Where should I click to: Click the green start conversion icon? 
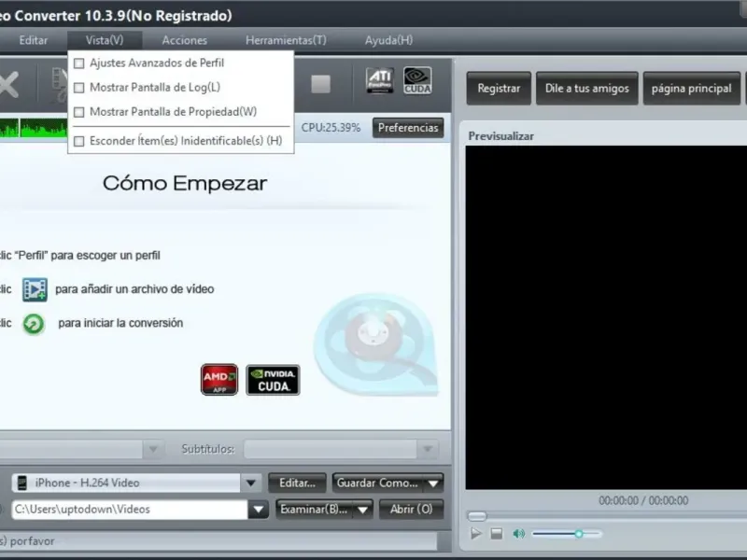(x=34, y=324)
